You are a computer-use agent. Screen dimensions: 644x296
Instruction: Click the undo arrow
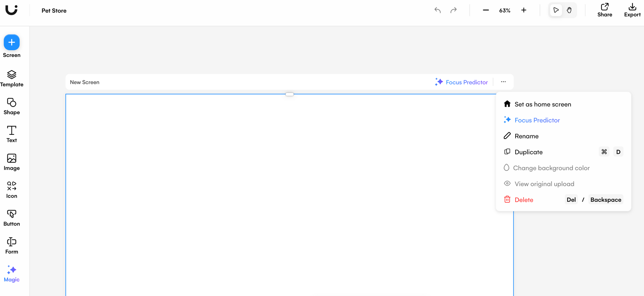[x=437, y=10]
